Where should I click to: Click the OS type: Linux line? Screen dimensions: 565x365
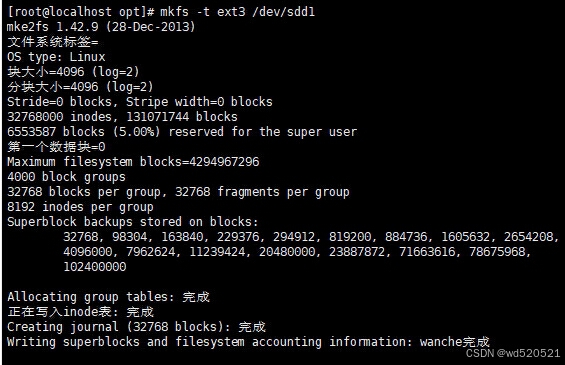tap(56, 57)
